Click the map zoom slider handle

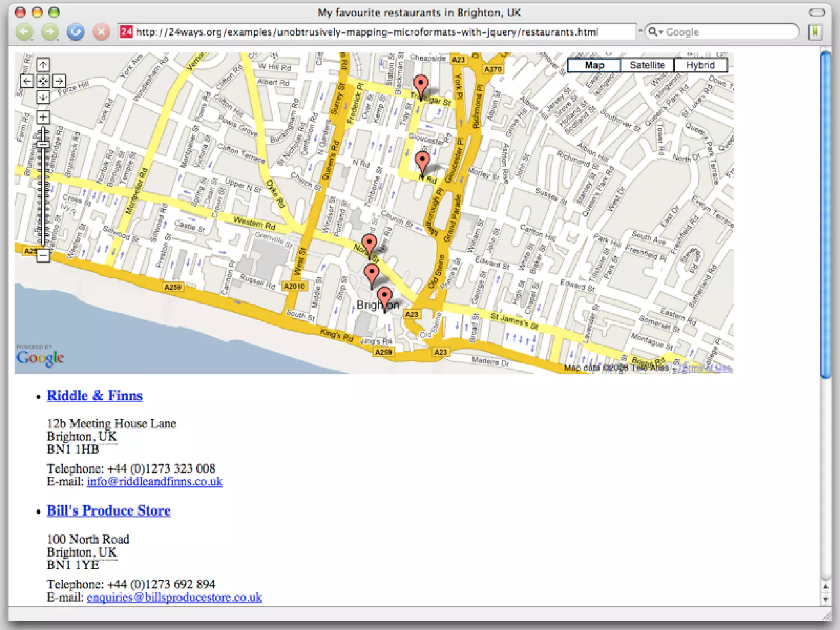43,144
